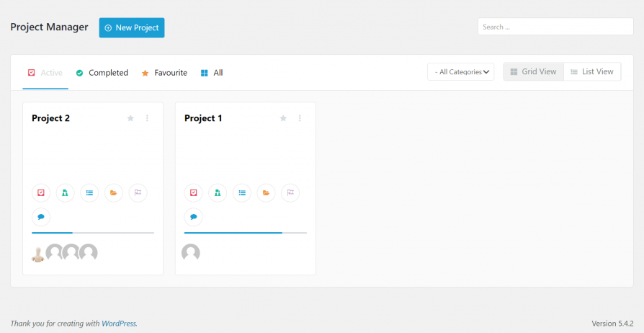This screenshot has width=644, height=333.
Task: Open the users icon in Project 2
Action: [66, 193]
